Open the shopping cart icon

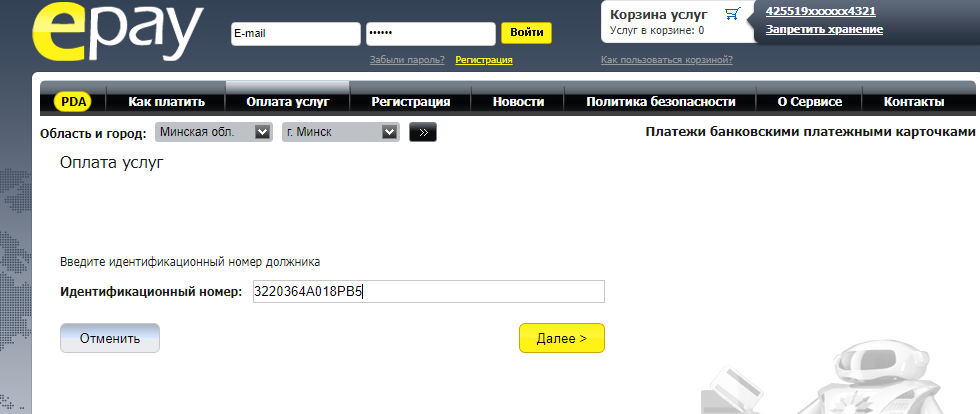click(732, 14)
